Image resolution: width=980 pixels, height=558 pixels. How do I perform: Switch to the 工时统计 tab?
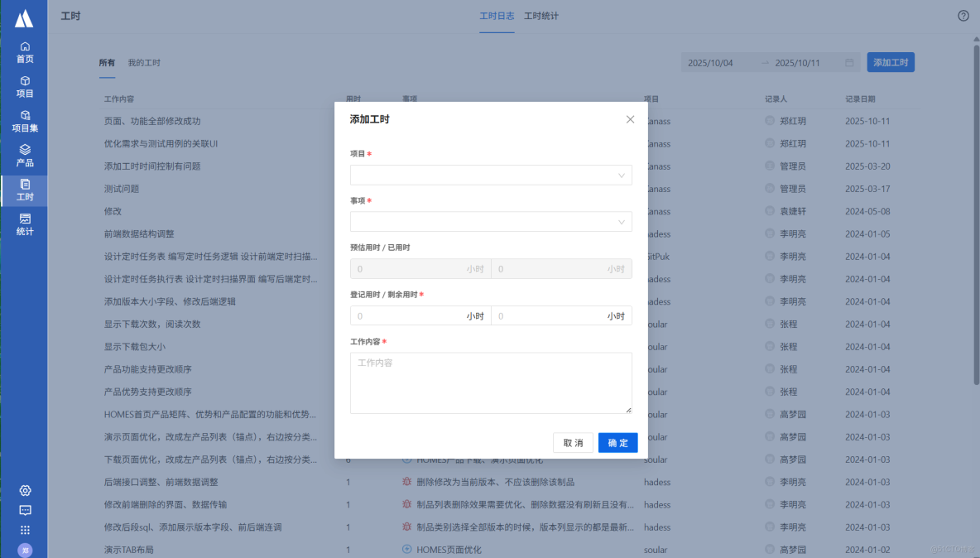tap(542, 16)
